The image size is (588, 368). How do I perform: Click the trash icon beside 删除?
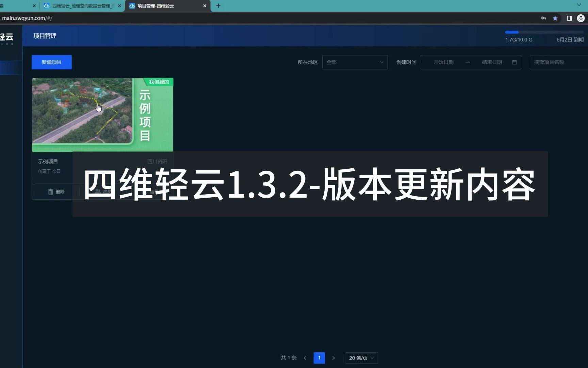point(50,191)
